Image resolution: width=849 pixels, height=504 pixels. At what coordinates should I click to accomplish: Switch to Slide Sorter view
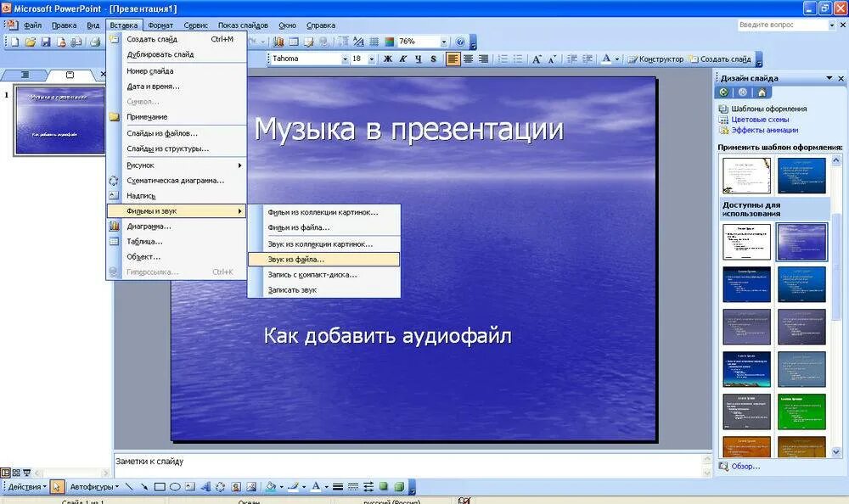click(x=16, y=473)
